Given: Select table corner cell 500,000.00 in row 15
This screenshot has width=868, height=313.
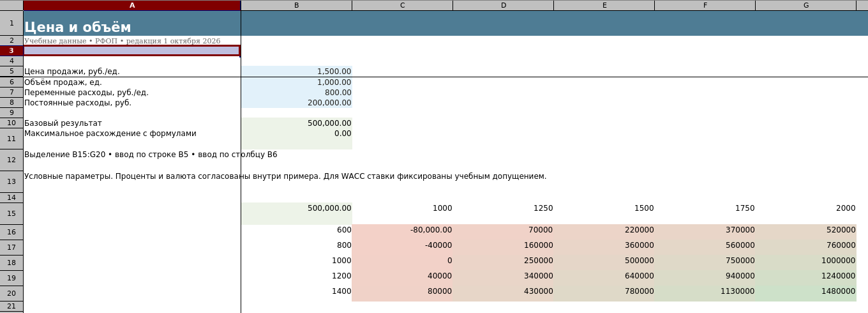Looking at the screenshot, I should pos(296,214).
